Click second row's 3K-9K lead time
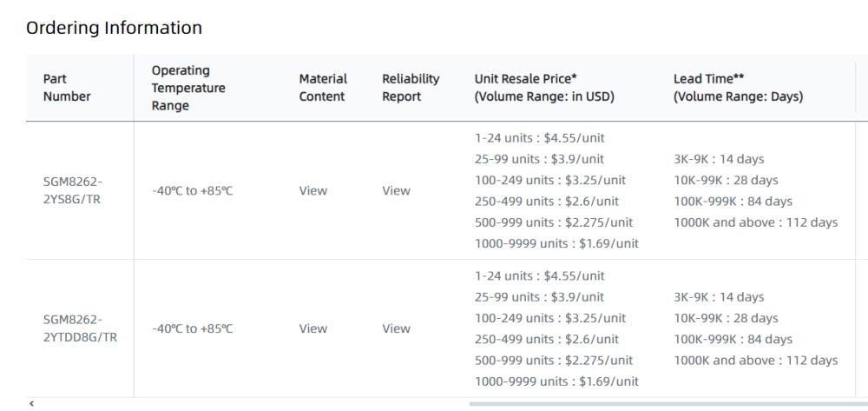This screenshot has width=868, height=411. click(719, 297)
